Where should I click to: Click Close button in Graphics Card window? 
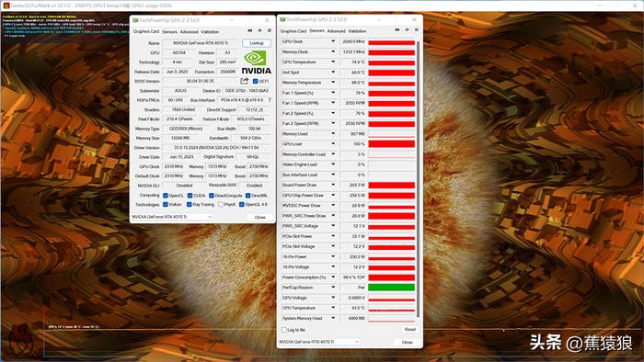tap(260, 217)
